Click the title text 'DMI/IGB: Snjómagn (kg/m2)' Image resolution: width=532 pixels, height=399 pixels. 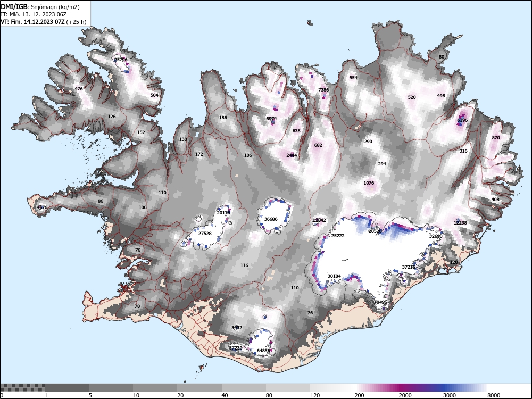(40, 7)
